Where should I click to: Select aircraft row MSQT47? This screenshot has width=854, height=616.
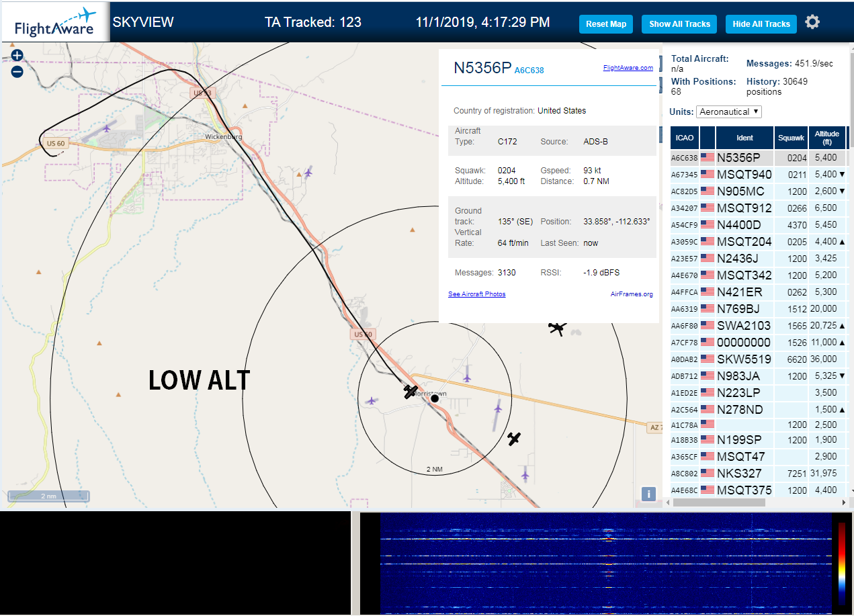758,457
